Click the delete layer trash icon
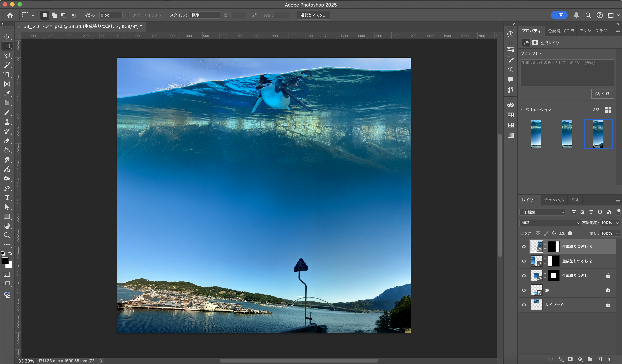Image resolution: width=622 pixels, height=364 pixels. coord(609,359)
